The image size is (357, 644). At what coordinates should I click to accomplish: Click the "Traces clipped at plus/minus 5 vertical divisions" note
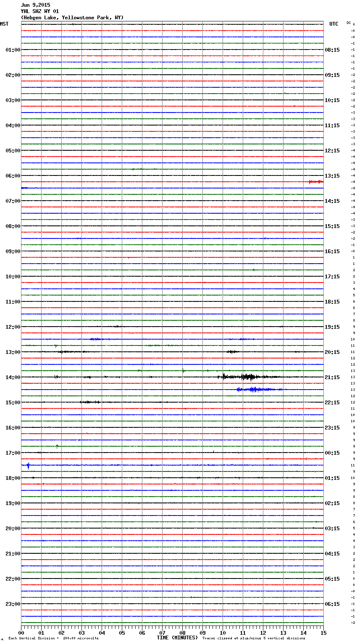(254, 638)
